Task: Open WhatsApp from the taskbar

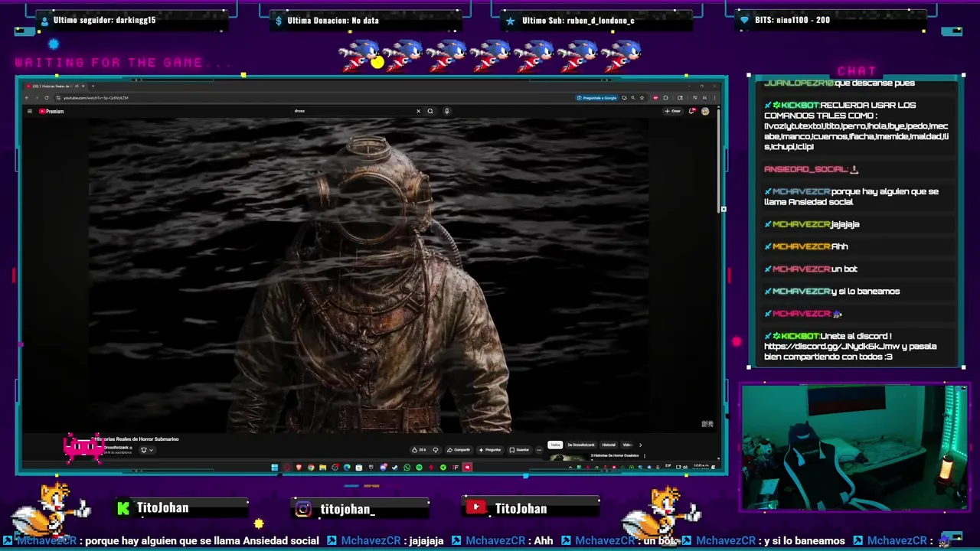Action: tap(407, 467)
